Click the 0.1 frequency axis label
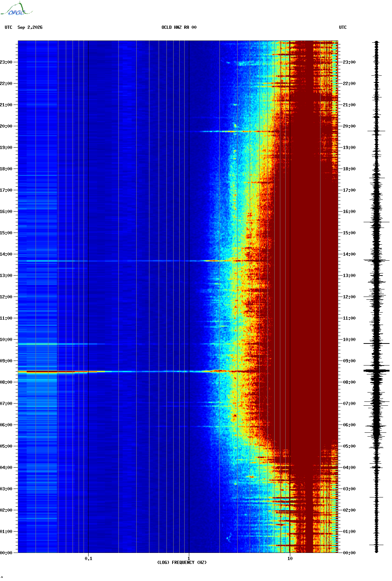 pyautogui.click(x=89, y=558)
